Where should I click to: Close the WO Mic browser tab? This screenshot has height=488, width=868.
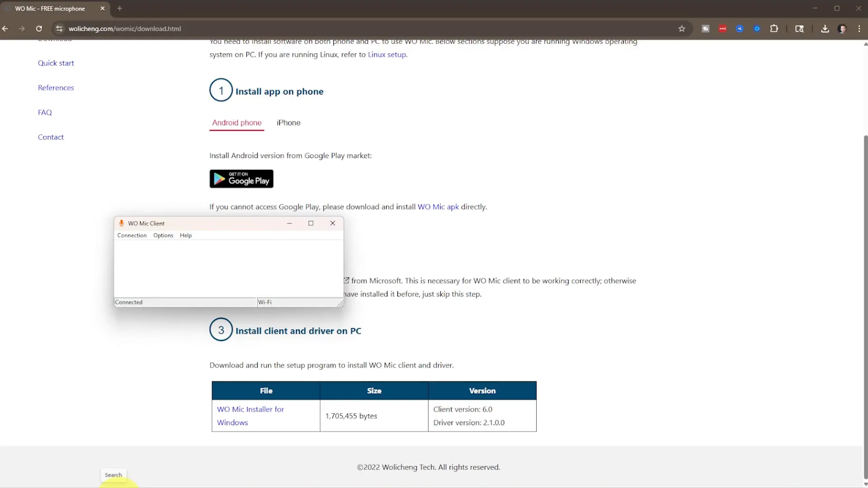[x=103, y=8]
